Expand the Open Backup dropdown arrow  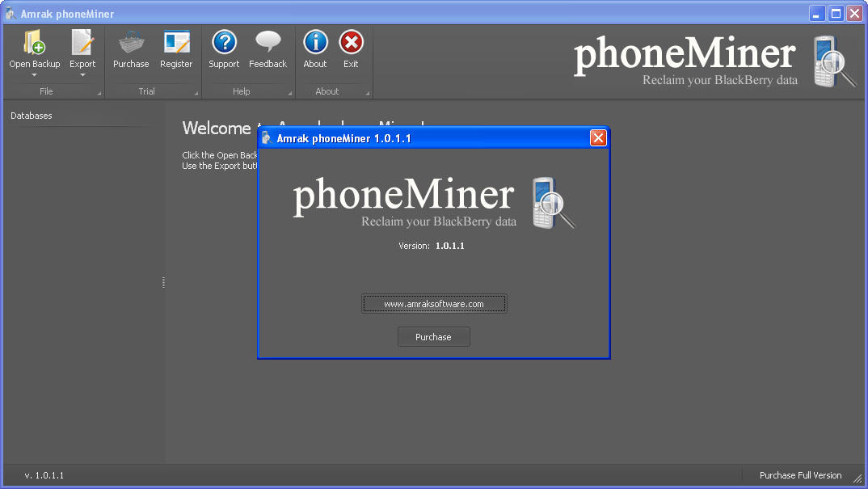pyautogui.click(x=34, y=75)
